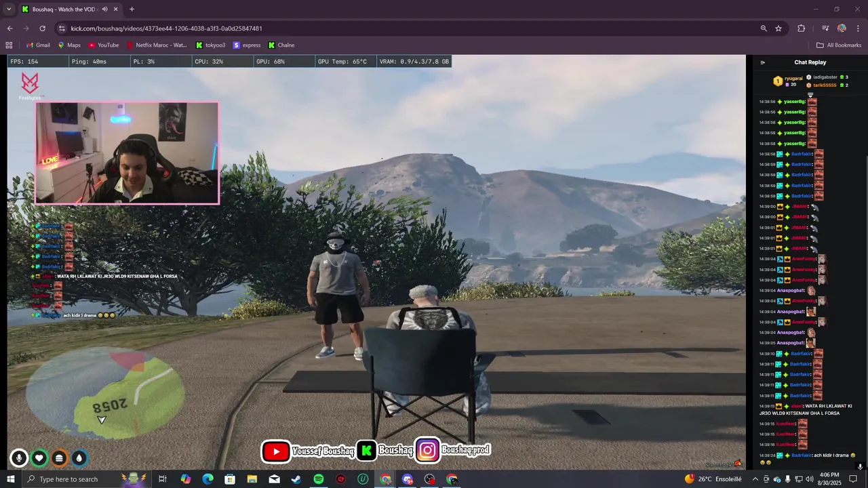This screenshot has height=488, width=868.
Task: Open volume control in system tray
Action: (x=809, y=479)
